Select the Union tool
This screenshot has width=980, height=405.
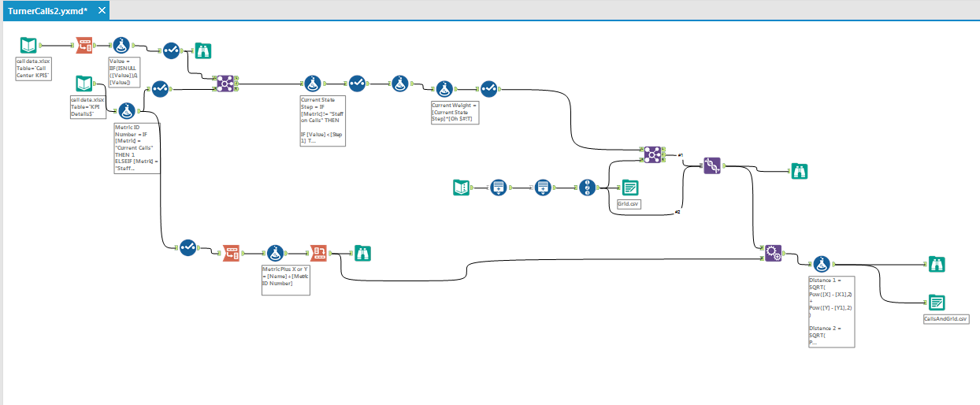tap(711, 165)
